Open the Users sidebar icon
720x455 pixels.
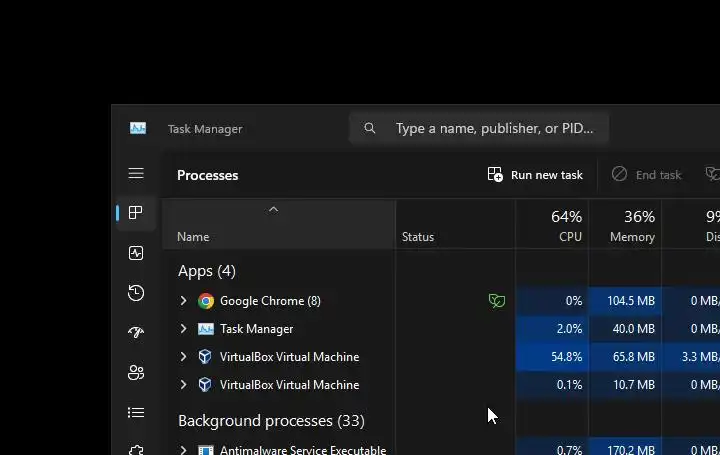tap(136, 373)
